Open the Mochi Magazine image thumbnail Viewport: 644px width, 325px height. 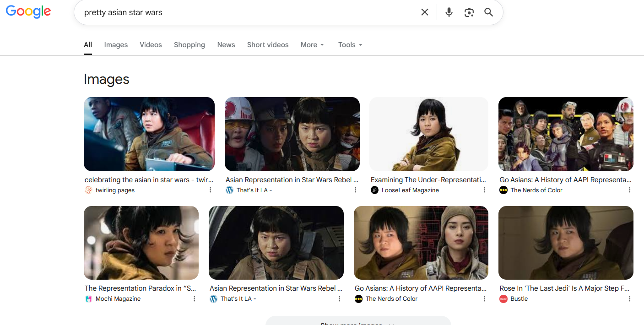(141, 243)
